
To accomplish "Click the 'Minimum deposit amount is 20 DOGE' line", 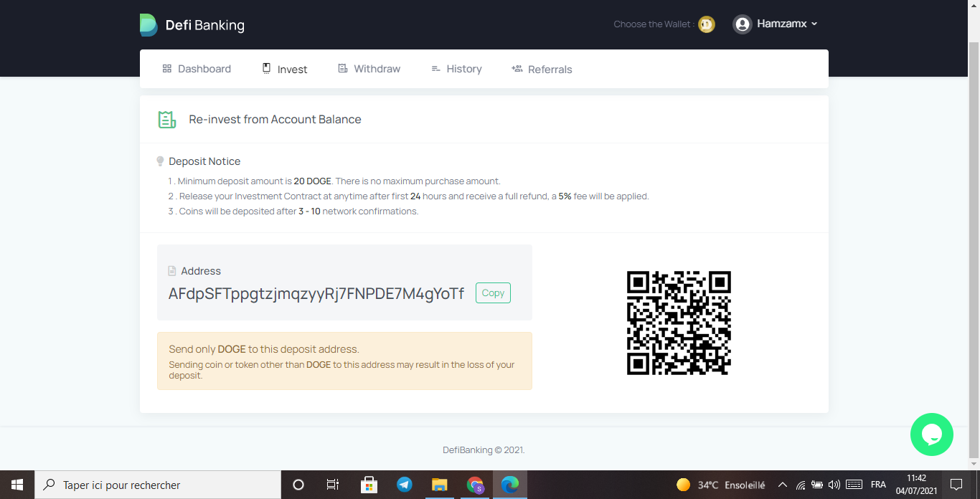I will tap(334, 181).
